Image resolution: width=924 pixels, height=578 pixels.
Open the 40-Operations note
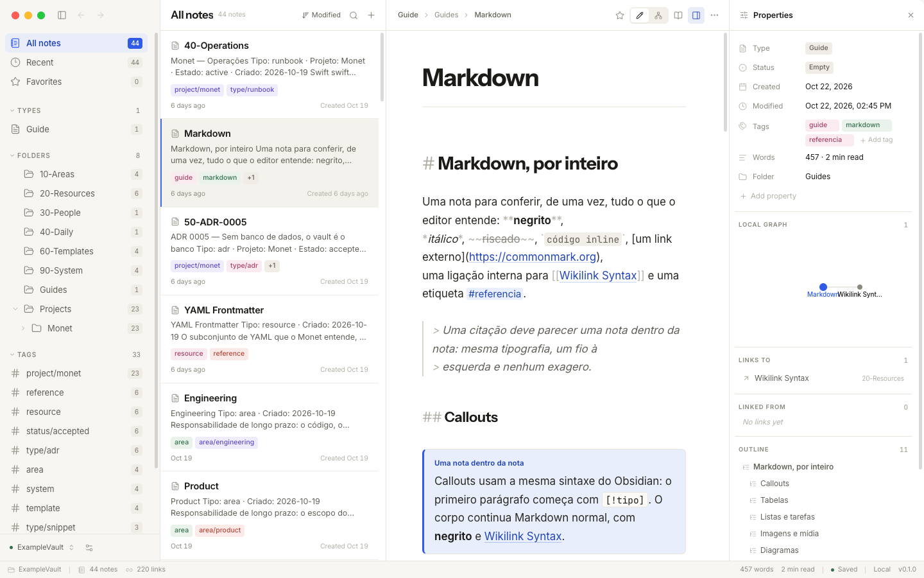(269, 74)
